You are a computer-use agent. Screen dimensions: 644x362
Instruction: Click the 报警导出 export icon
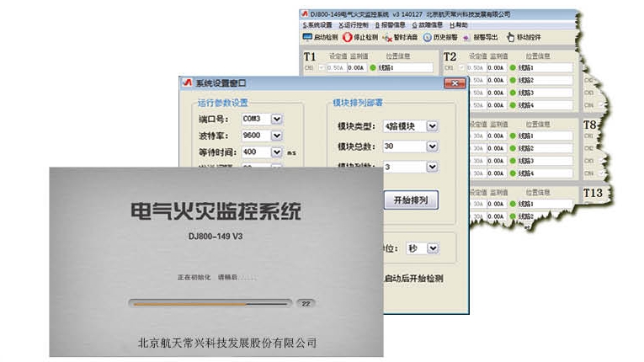pos(466,37)
